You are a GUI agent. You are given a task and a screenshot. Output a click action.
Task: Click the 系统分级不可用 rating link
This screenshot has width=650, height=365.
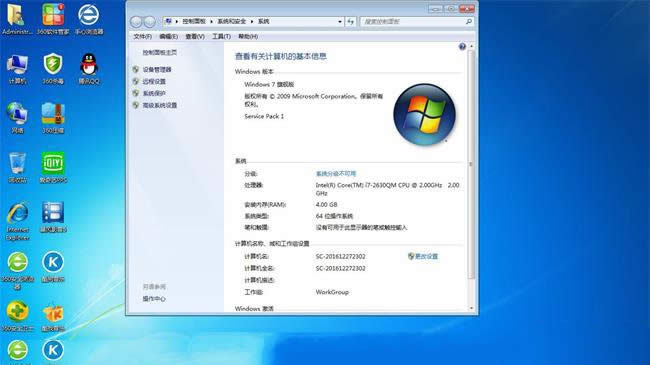click(x=336, y=174)
